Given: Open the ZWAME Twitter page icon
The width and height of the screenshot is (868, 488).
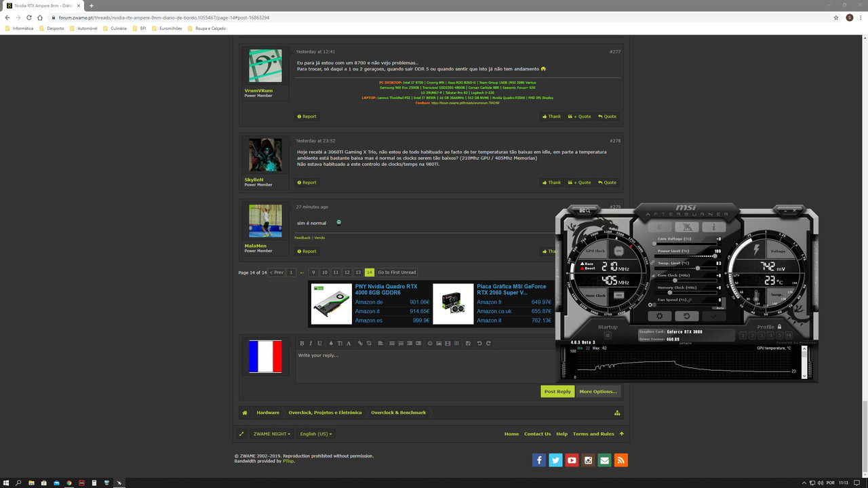Looking at the screenshot, I should pyautogui.click(x=555, y=460).
